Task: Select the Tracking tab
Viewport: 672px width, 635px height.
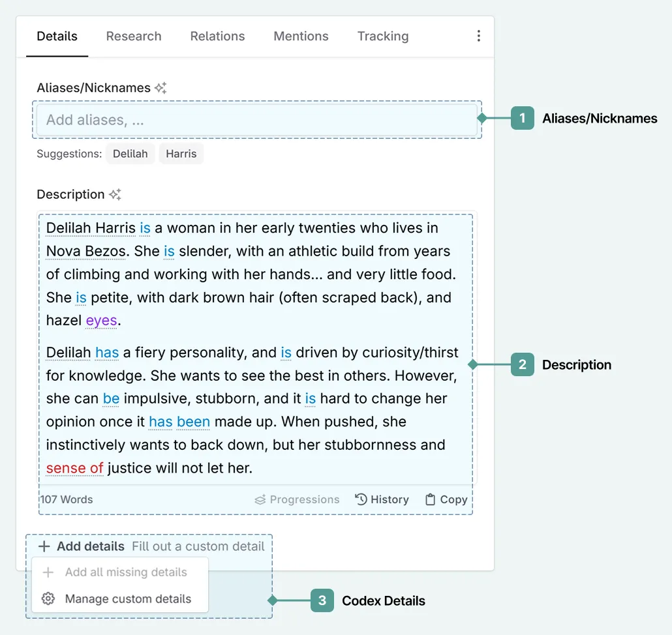Action: click(382, 37)
